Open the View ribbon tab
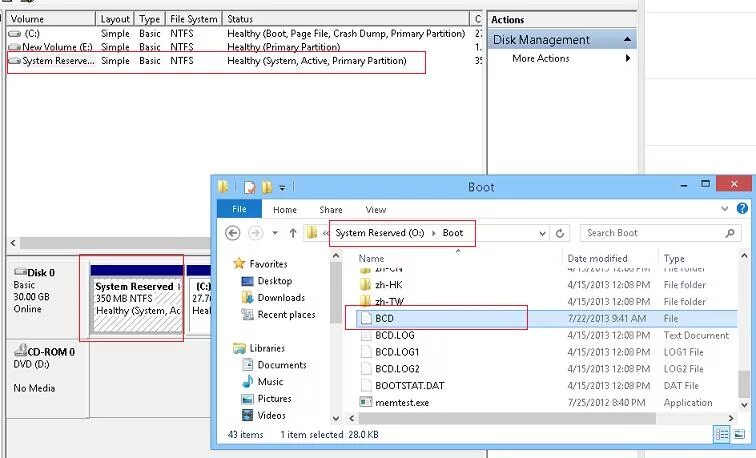The width and height of the screenshot is (756, 458). (x=376, y=210)
